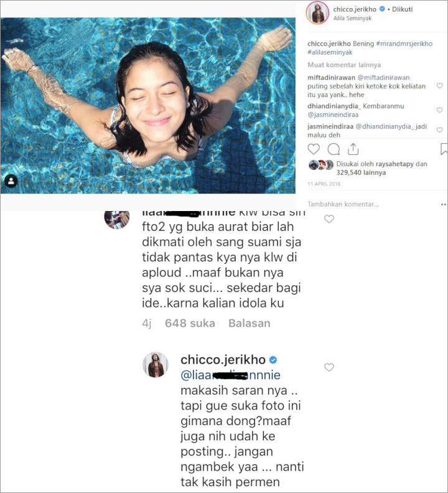Like the post with the heart icon
The height and width of the screenshot is (493, 448).
pos(314,149)
